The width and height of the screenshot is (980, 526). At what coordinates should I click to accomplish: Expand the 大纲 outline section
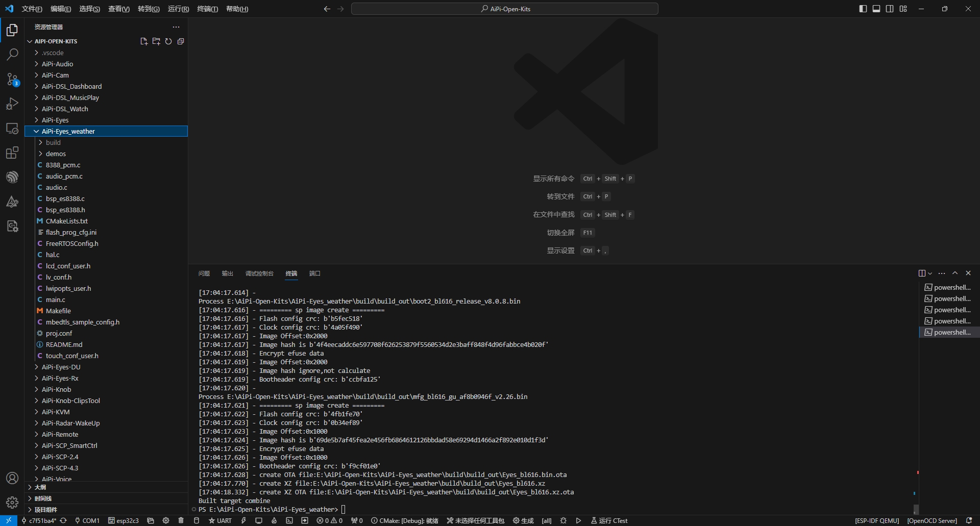106,487
